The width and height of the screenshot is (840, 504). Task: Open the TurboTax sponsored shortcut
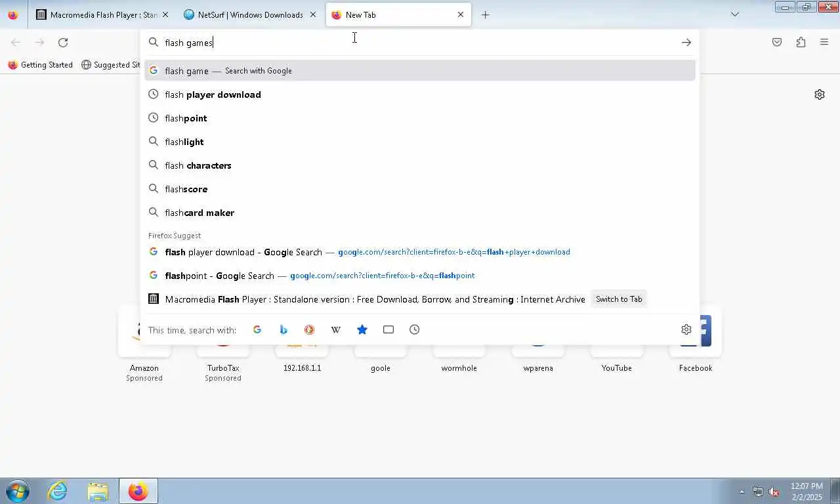click(223, 346)
